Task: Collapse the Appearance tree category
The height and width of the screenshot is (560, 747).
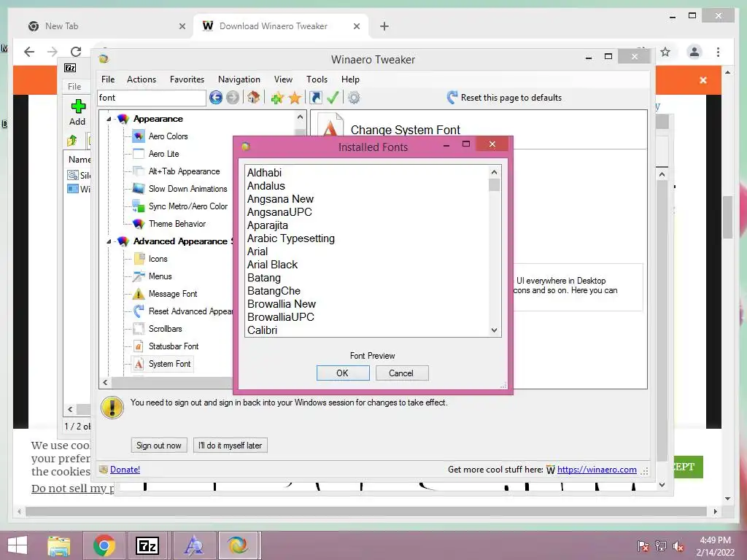Action: pos(109,119)
